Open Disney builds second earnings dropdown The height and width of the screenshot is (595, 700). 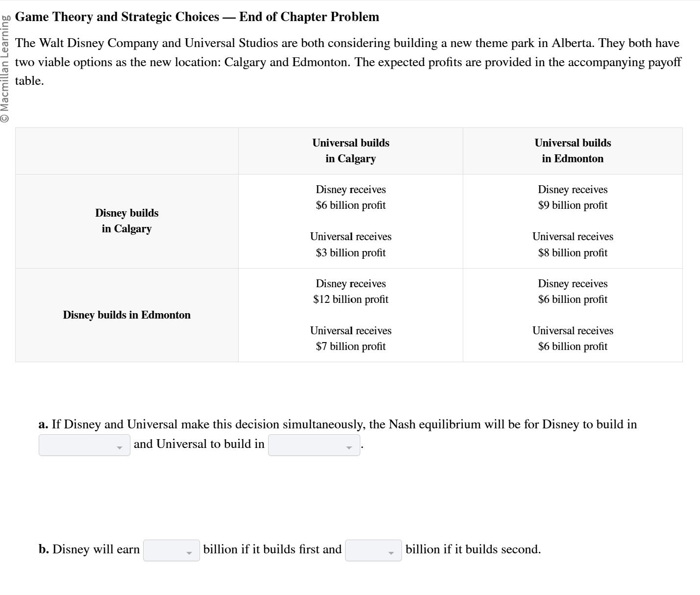[x=374, y=550]
